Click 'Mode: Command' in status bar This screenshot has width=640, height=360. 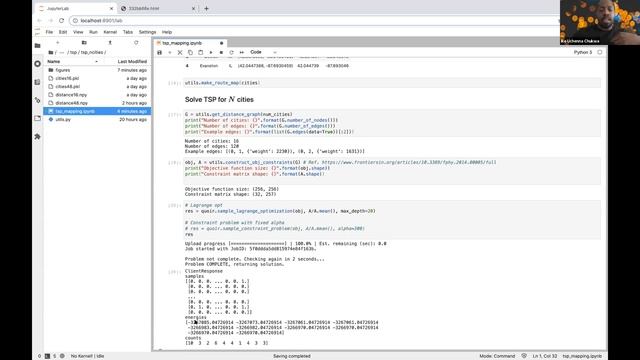point(497,356)
